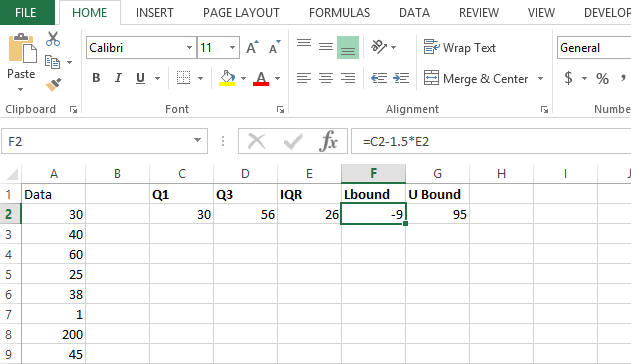
Task: Click the Paste button
Action: pyautogui.click(x=21, y=62)
